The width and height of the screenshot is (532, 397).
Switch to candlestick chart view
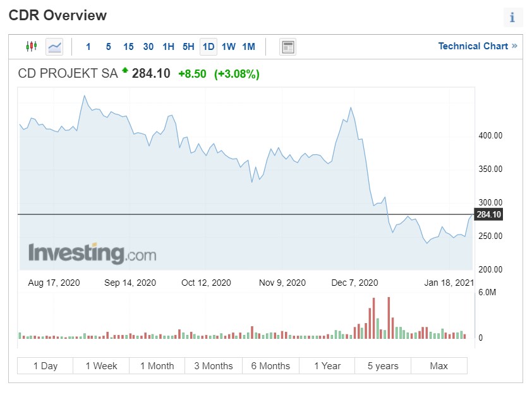point(32,46)
